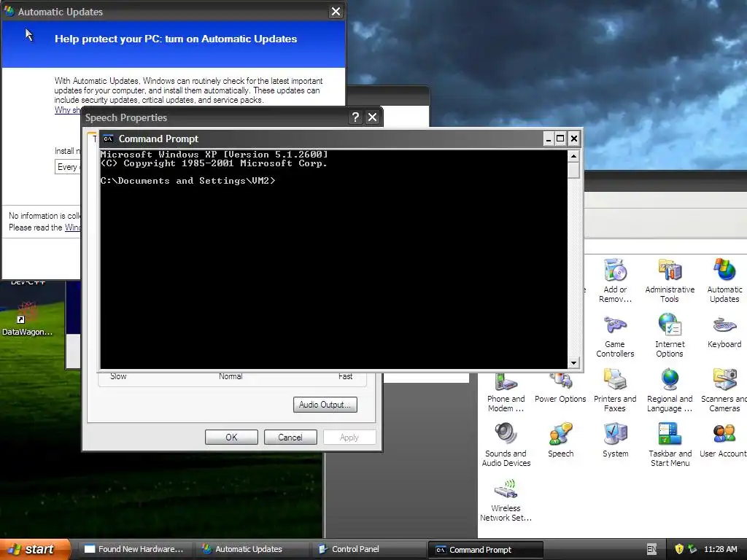Screen dimensions: 747x560
Task: Close the Automatic Updates window
Action: (x=336, y=12)
